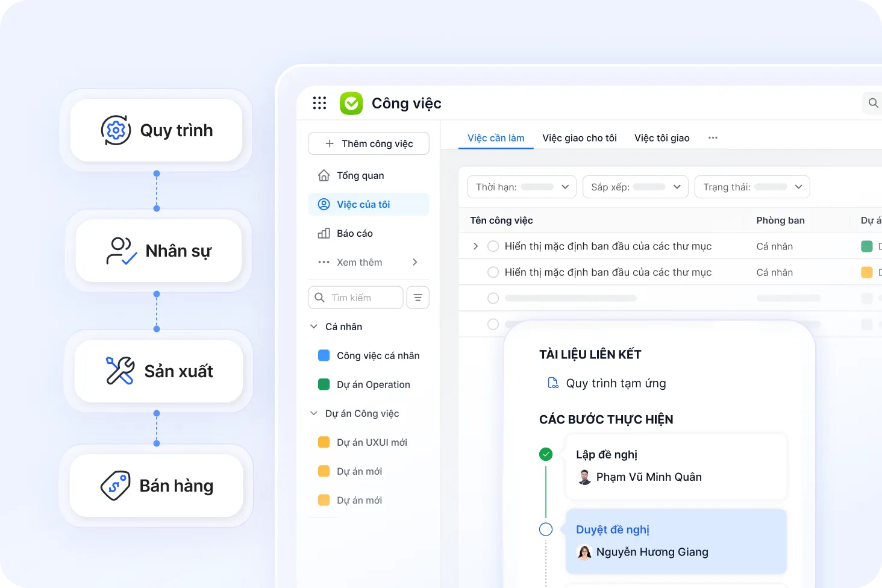882x588 pixels.
Task: Switch to Việc giao cho tôi tab
Action: pyautogui.click(x=580, y=138)
